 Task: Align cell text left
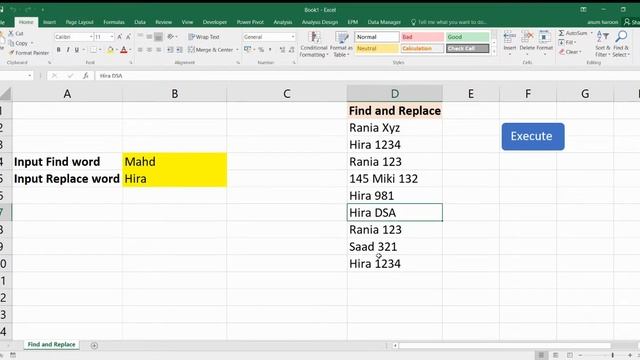(x=140, y=50)
